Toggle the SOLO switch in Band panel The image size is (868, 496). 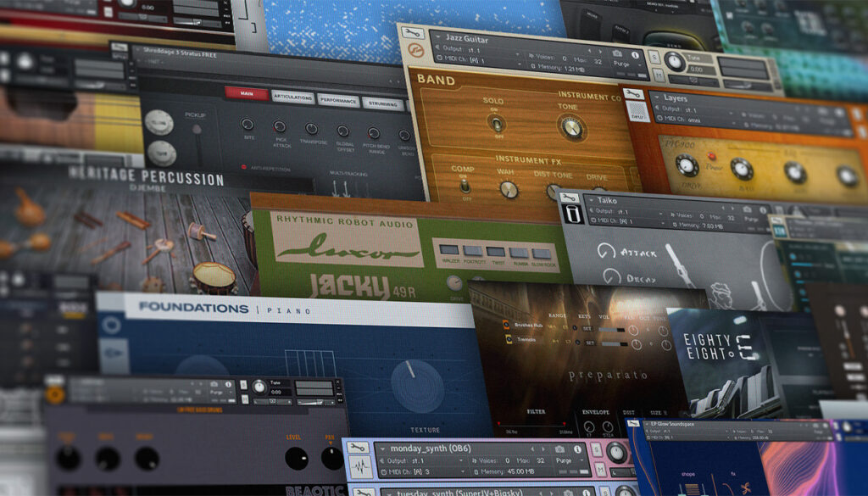tap(495, 123)
